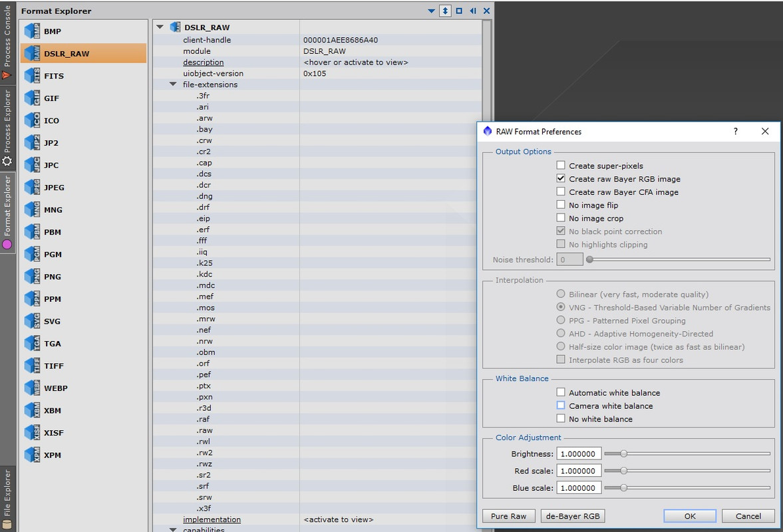
Task: Close the Format Explorer panel
Action: 486,11
